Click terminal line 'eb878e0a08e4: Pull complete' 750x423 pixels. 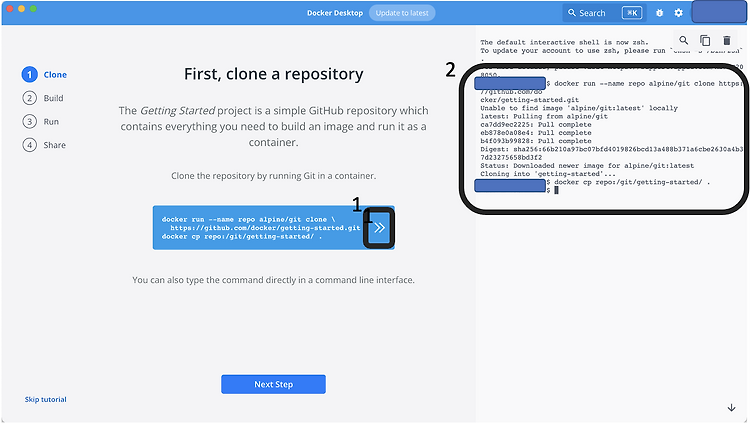pyautogui.click(x=536, y=133)
